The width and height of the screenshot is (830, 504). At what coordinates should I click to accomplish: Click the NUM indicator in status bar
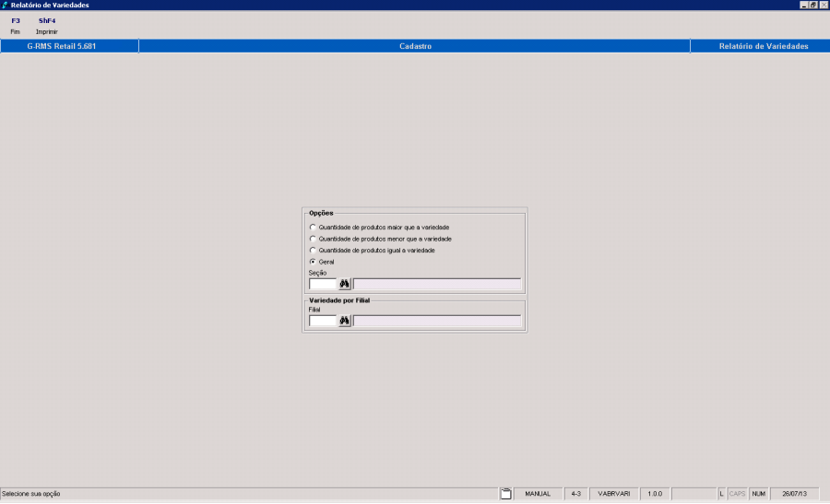759,494
